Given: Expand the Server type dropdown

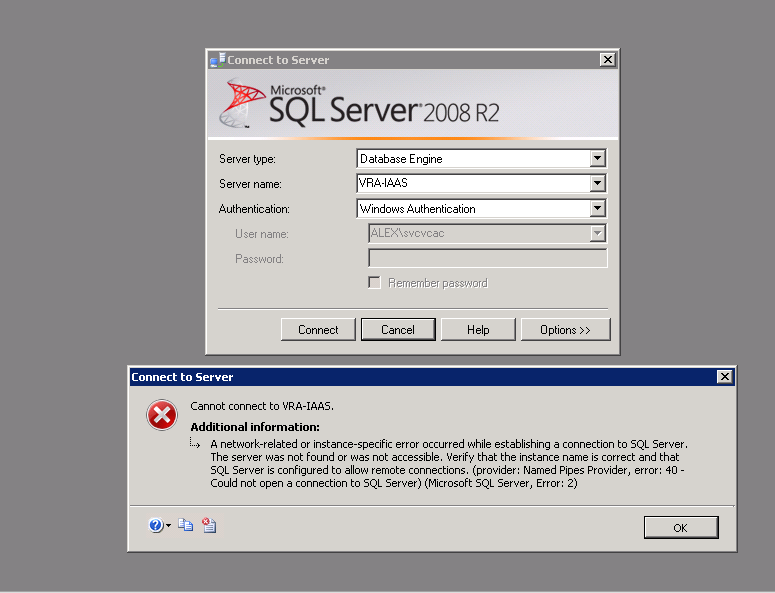Looking at the screenshot, I should pos(597,158).
